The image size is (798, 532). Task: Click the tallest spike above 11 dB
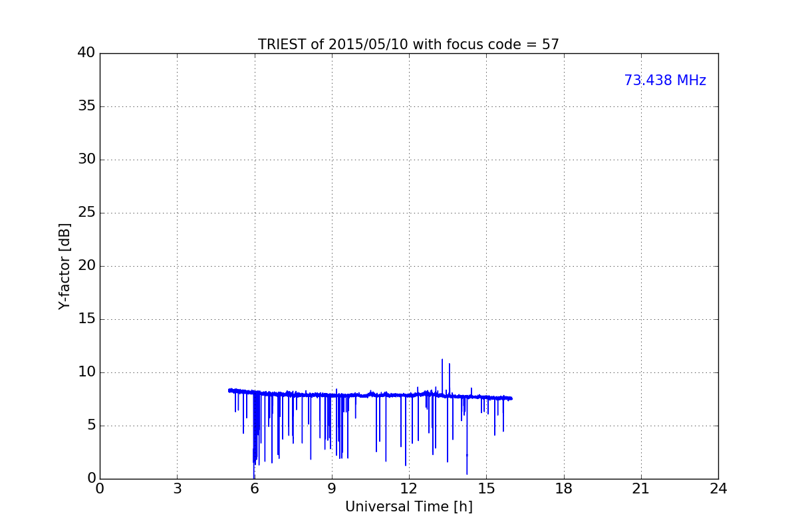click(442, 376)
